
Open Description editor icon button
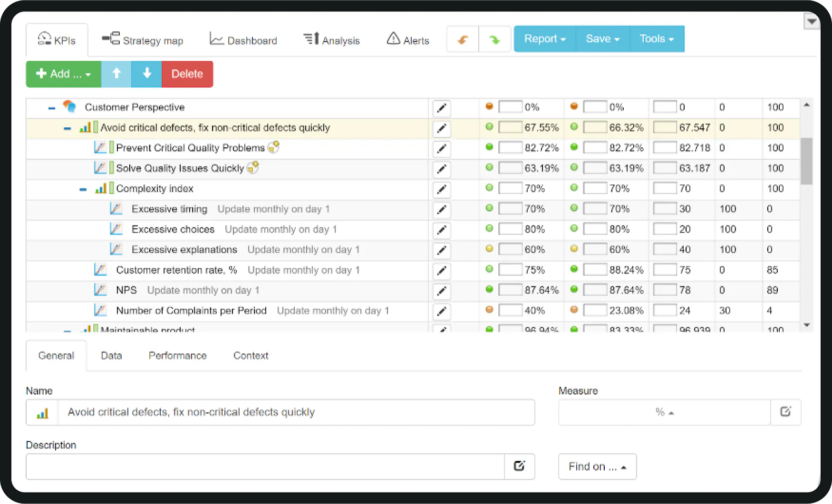[x=519, y=466]
